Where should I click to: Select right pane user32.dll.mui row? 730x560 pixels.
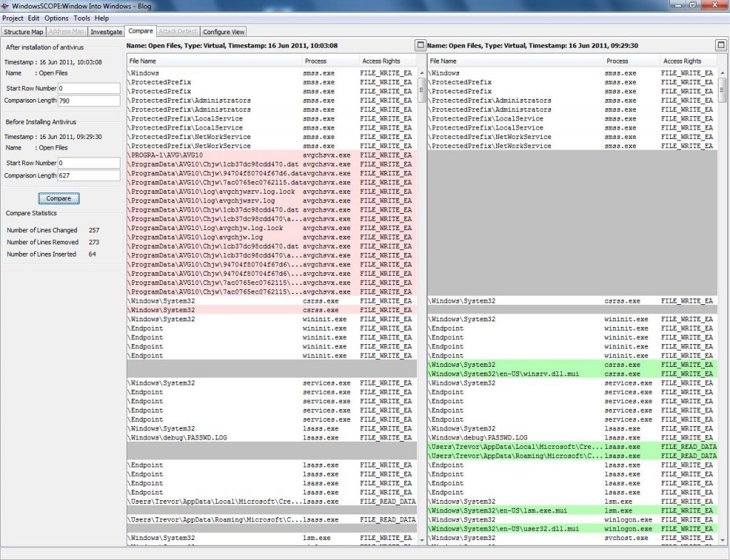(x=572, y=529)
